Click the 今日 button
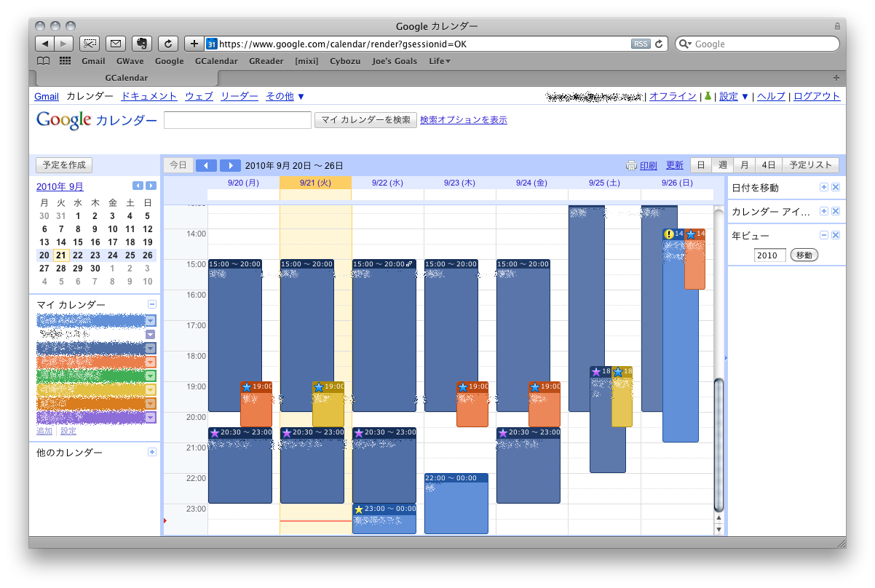This screenshot has width=875, height=588. pos(178,165)
